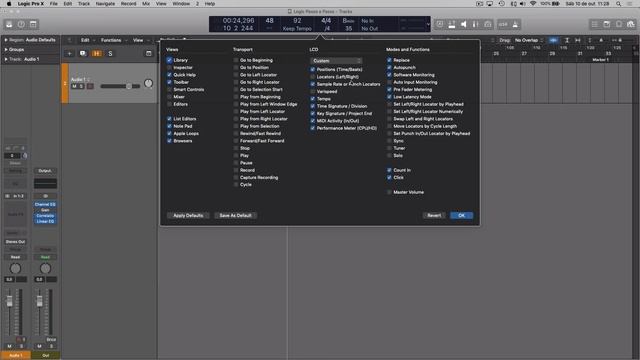
Task: Show global tracks via the track header icon
Action: (149, 53)
